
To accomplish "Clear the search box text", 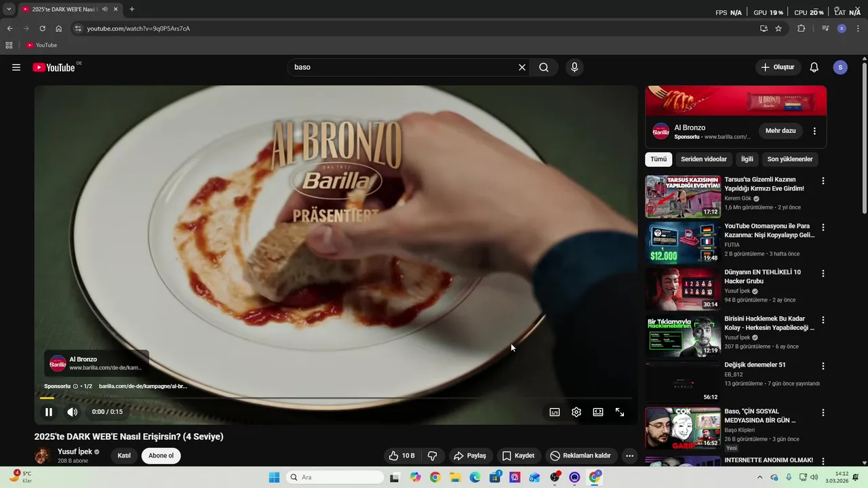I will point(522,67).
